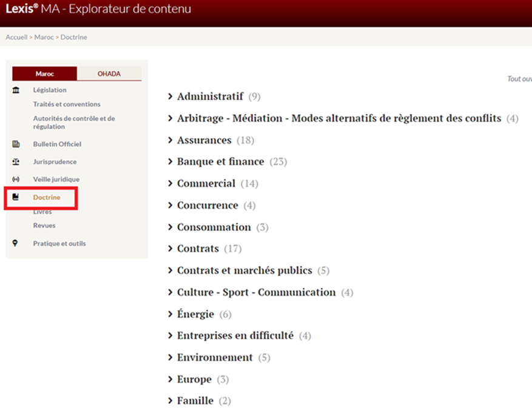This screenshot has width=532, height=416.
Task: Go to Accueil in breadcrumb
Action: (x=16, y=37)
